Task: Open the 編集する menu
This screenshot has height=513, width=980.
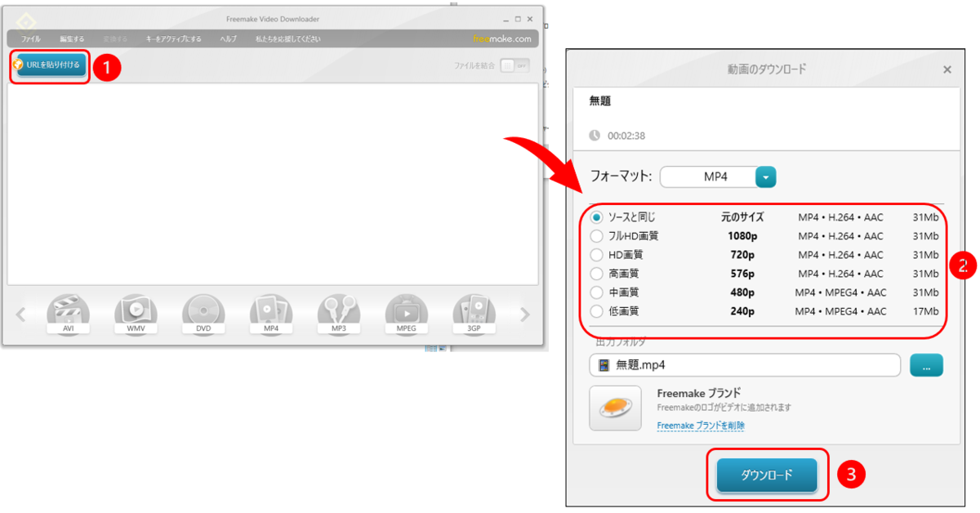Action: 72,38
